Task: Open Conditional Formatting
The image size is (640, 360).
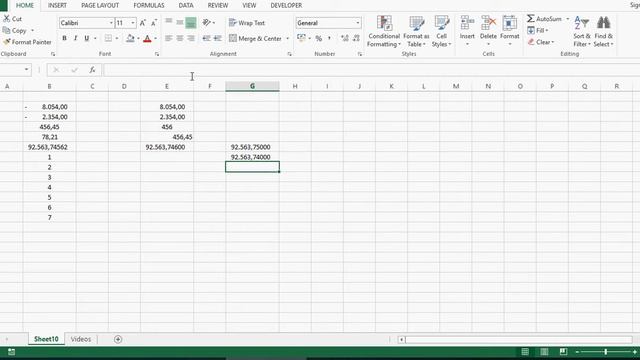Action: coord(384,31)
